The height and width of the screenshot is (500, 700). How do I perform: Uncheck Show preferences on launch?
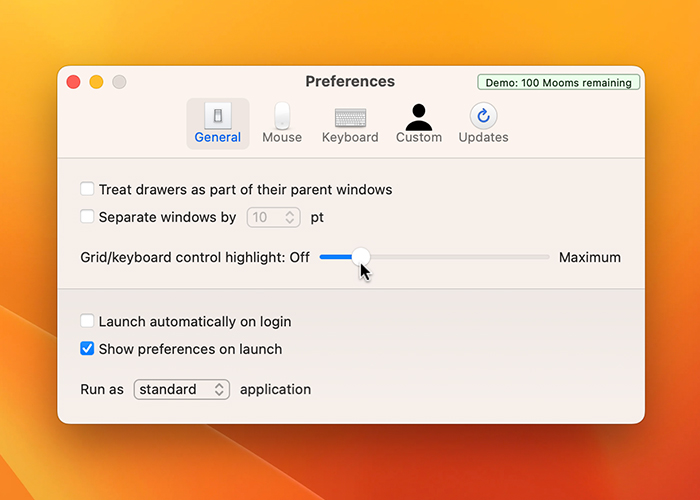pos(87,348)
